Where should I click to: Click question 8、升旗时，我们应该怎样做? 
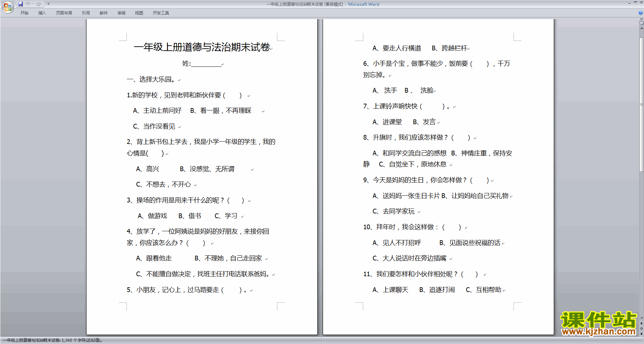tap(406, 138)
